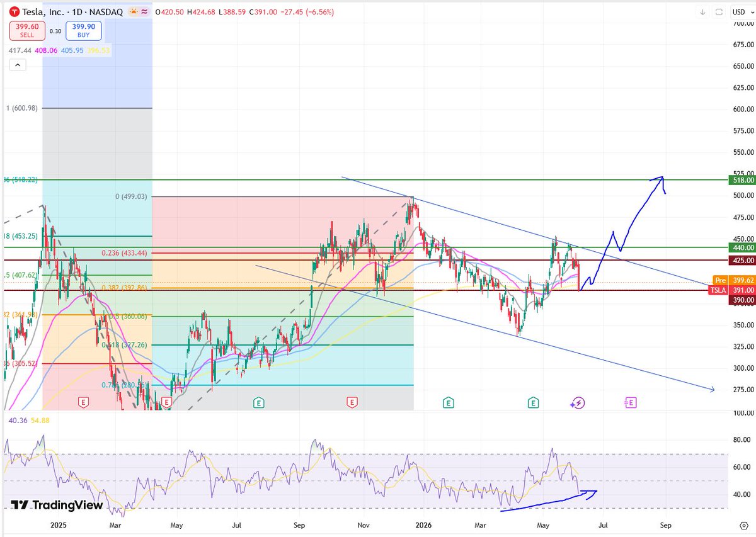
Task: Open chart settings gear at bottom right
Action: point(743,525)
